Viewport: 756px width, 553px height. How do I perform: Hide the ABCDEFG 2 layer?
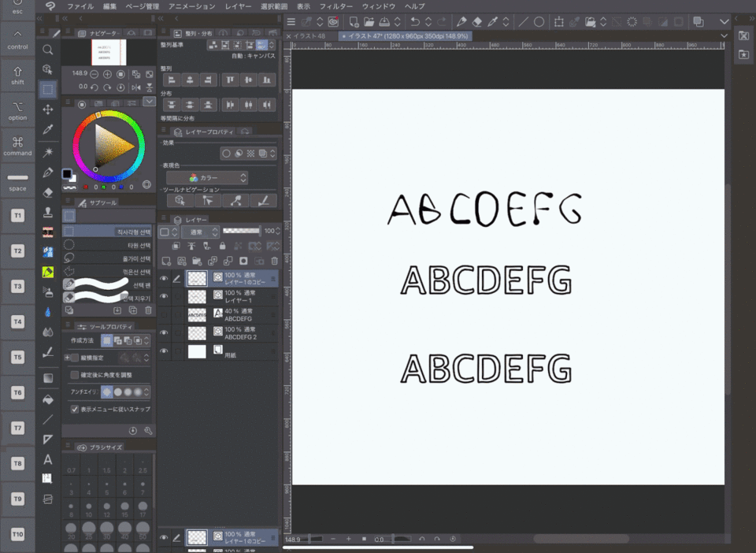164,333
